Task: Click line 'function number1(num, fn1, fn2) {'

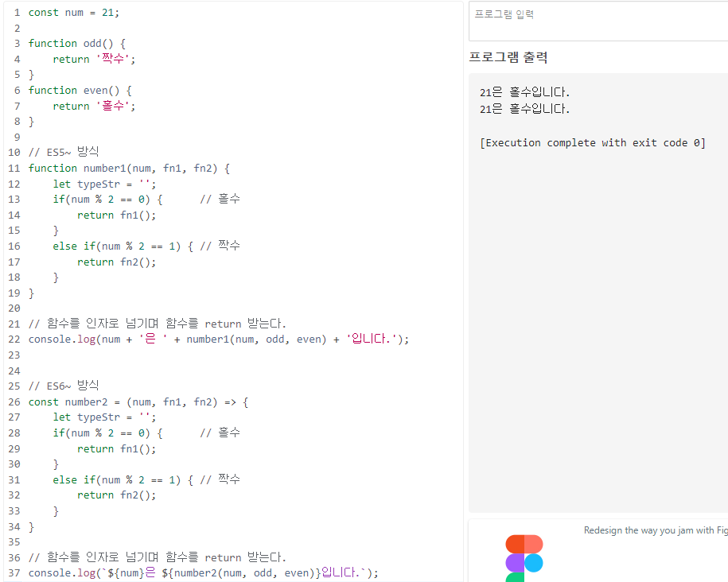Action: tap(129, 168)
